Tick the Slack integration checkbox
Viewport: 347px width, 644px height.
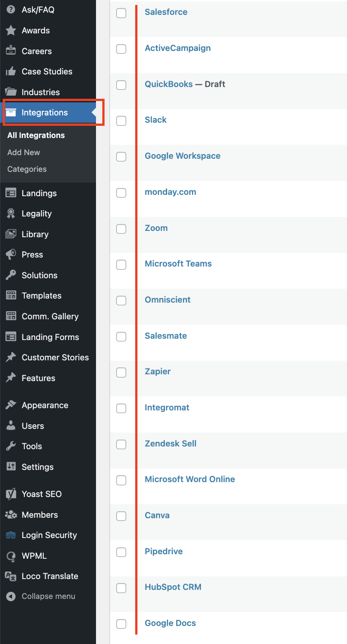tap(121, 121)
